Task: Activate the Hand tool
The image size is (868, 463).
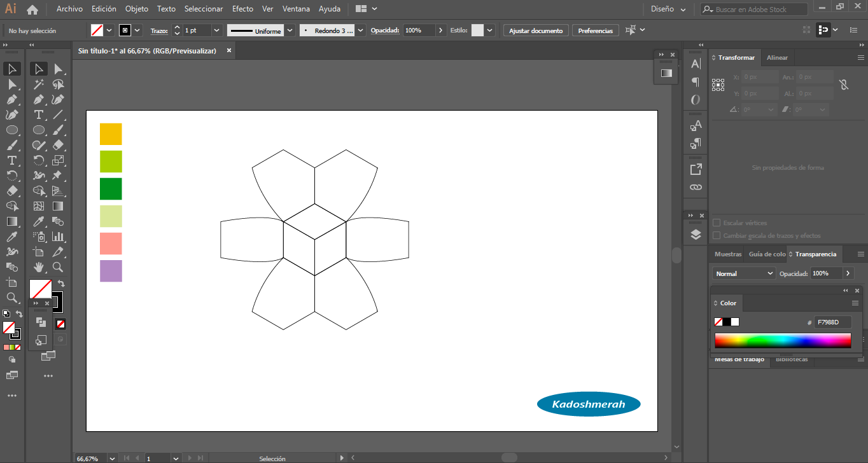Action: 39,267
